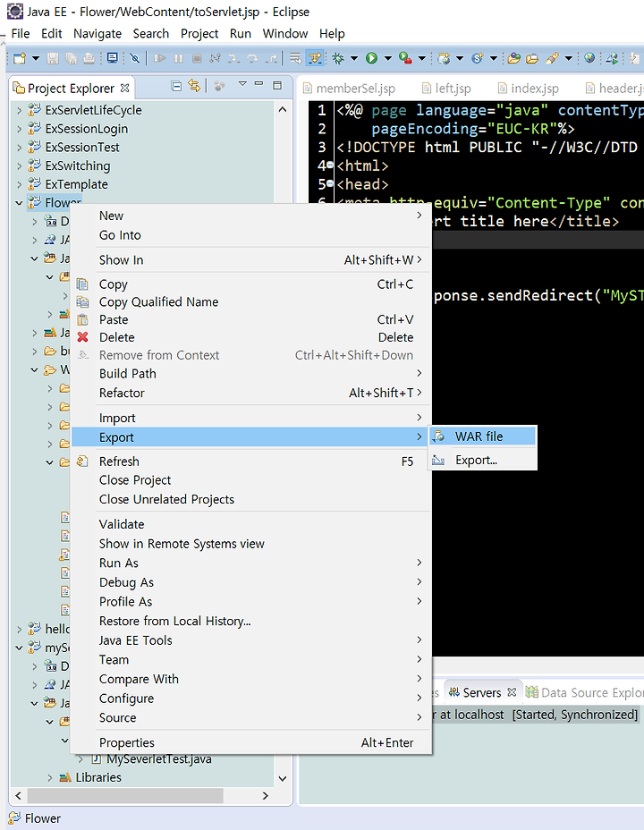Select the Servers tab
644x830 pixels.
click(481, 692)
